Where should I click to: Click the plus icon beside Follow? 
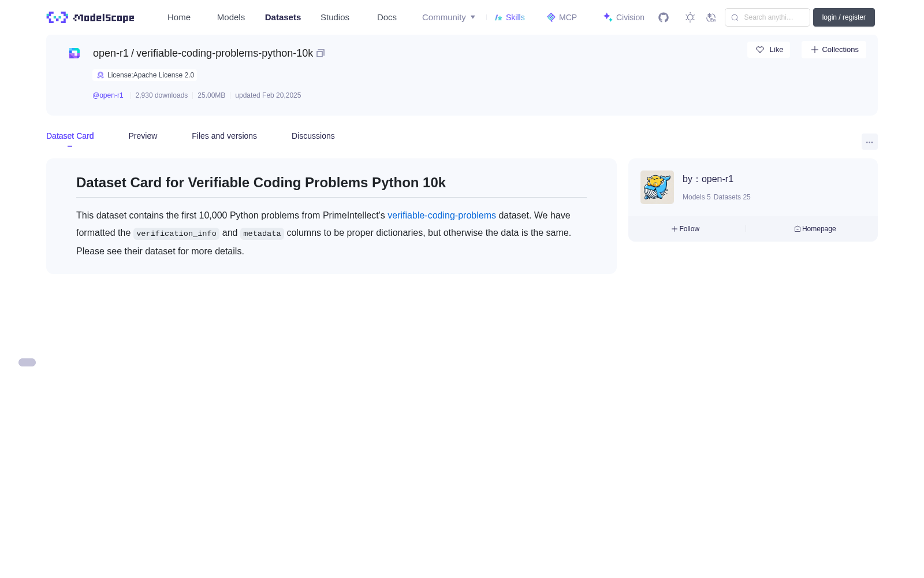coord(675,229)
